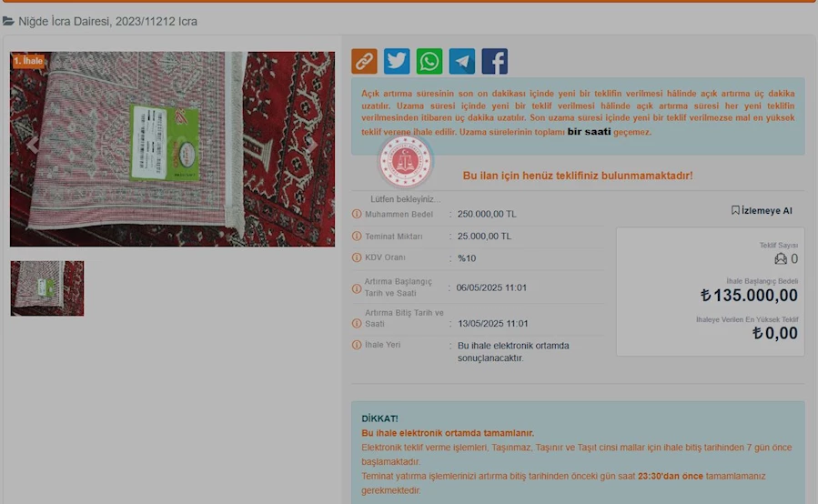Show previous carpet photo with left arrow
818x504 pixels.
33,145
